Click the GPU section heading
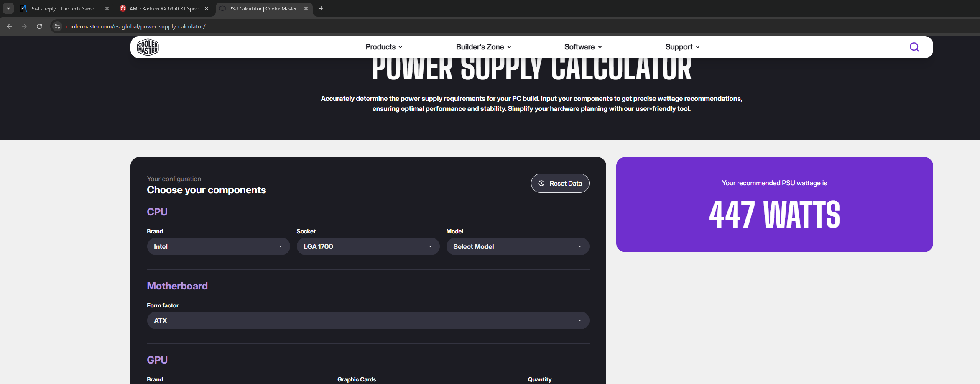This screenshot has width=980, height=384. click(x=157, y=360)
